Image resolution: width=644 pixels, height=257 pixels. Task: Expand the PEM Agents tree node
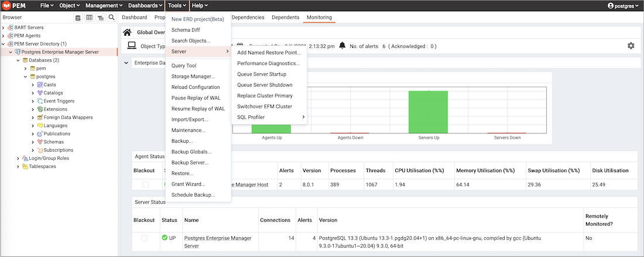[x=4, y=36]
